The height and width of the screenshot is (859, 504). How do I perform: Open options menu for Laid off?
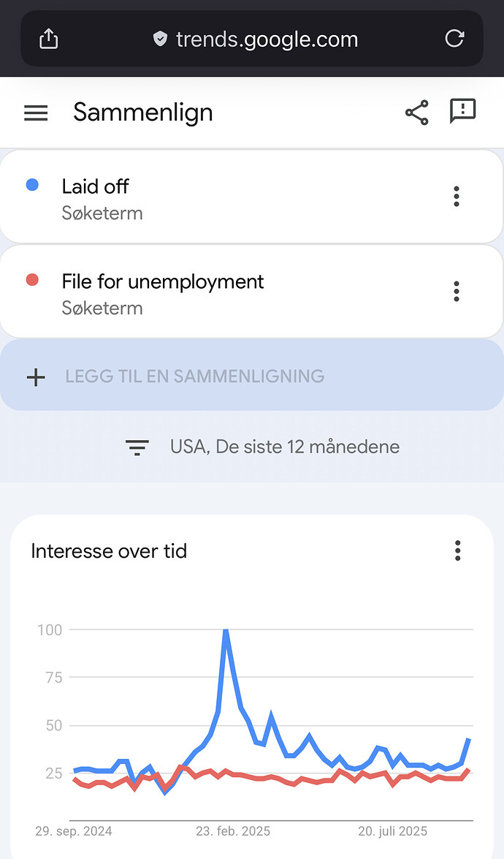pos(457,196)
